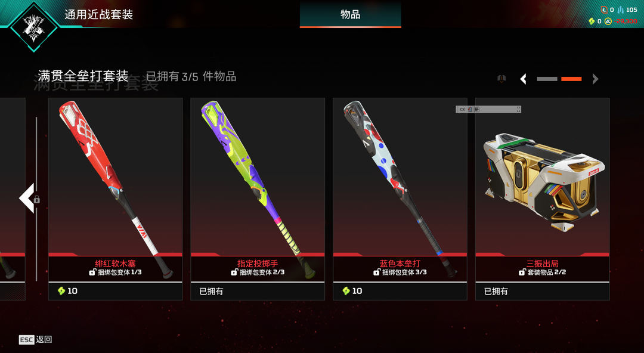Click the blue crafting metals icon

tap(620, 10)
